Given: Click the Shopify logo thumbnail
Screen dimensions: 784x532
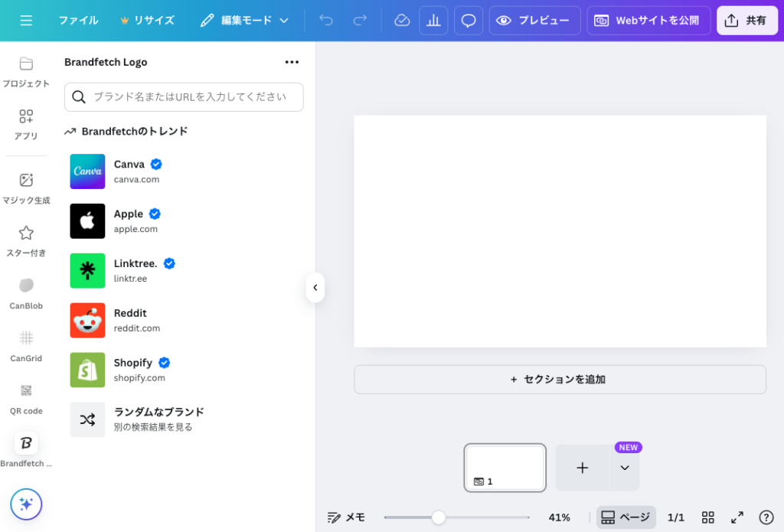Looking at the screenshot, I should [87, 370].
